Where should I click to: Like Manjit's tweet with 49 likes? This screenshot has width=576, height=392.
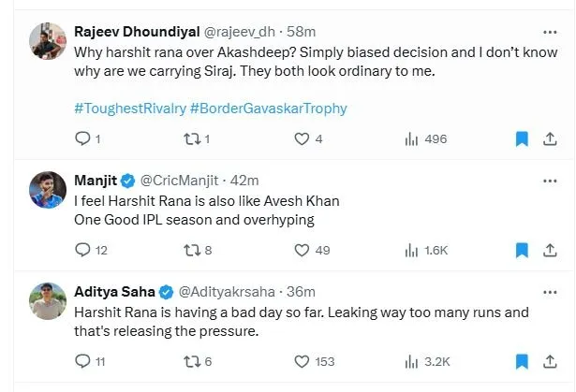[x=302, y=250]
